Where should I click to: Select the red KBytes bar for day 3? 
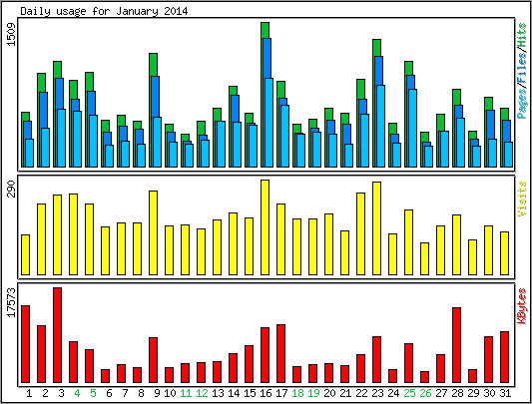pyautogui.click(x=57, y=335)
